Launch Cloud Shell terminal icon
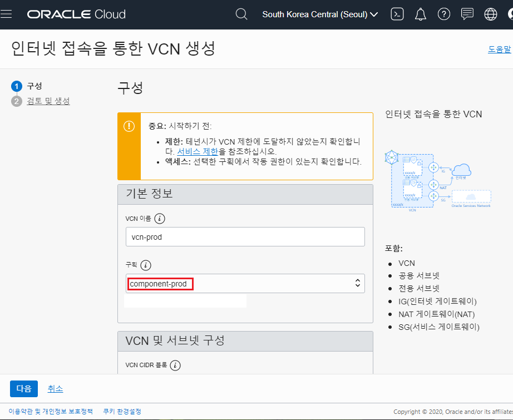The width and height of the screenshot is (513, 420). (397, 14)
